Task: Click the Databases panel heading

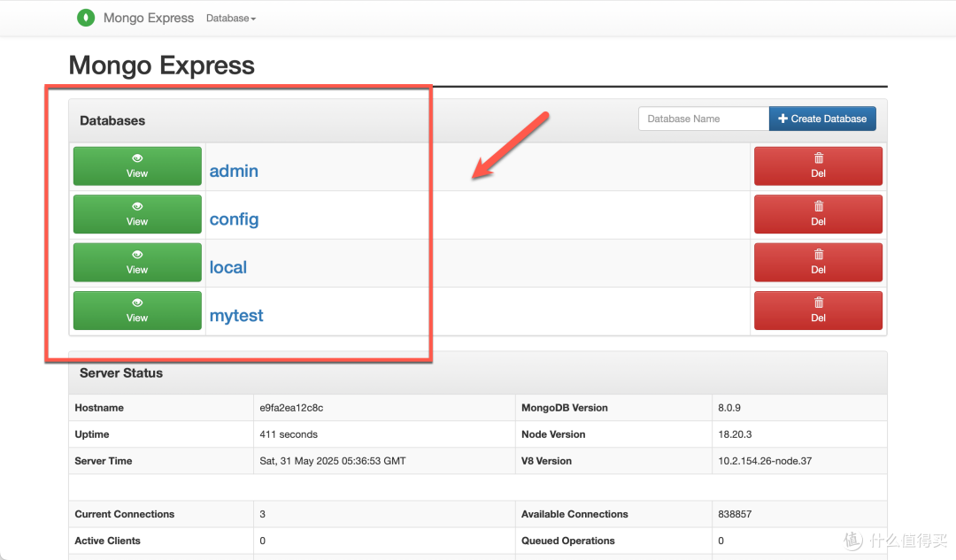Action: [x=112, y=120]
